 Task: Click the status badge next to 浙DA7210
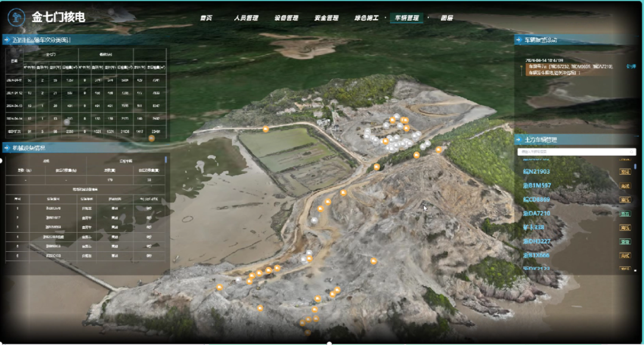coord(625,214)
